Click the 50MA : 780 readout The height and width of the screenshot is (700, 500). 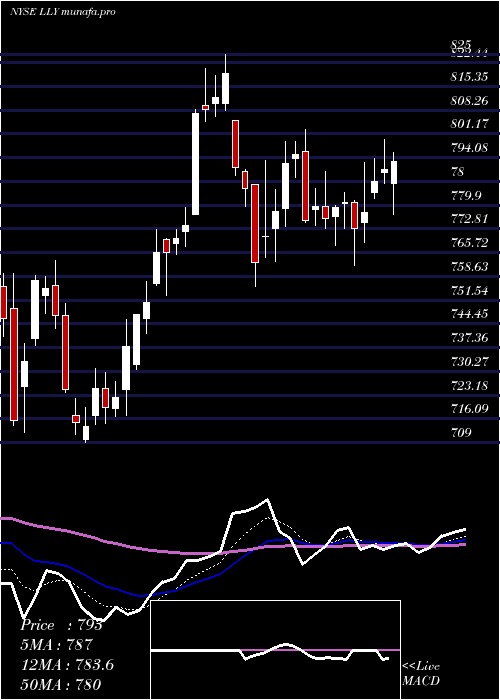[61, 684]
